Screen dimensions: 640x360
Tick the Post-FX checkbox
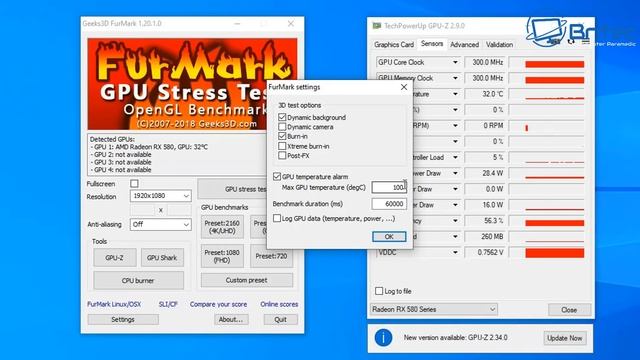(282, 156)
